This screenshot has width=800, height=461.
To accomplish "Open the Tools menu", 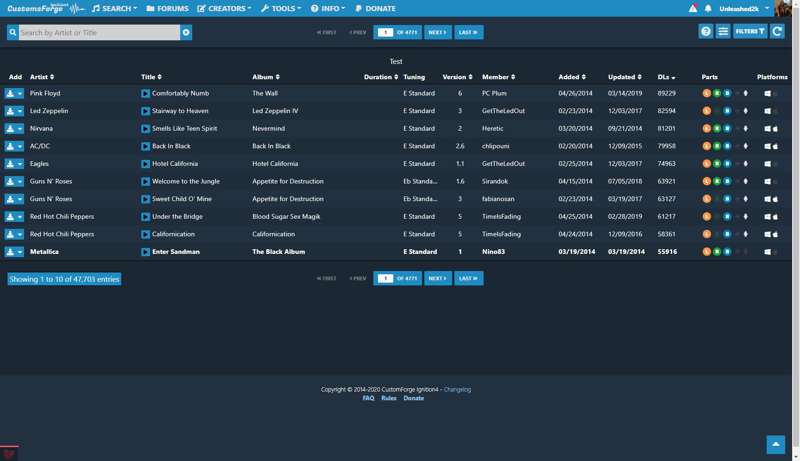I will 282,8.
